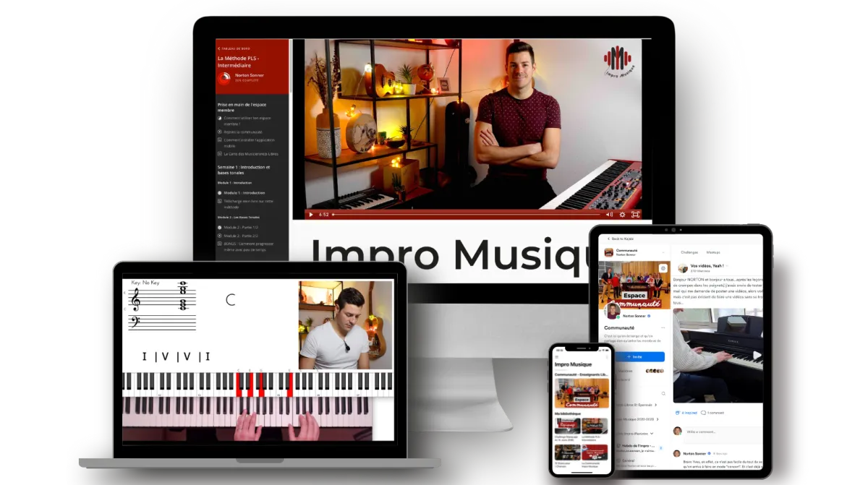Select lesson Module 1 : Introduction

coord(241,193)
